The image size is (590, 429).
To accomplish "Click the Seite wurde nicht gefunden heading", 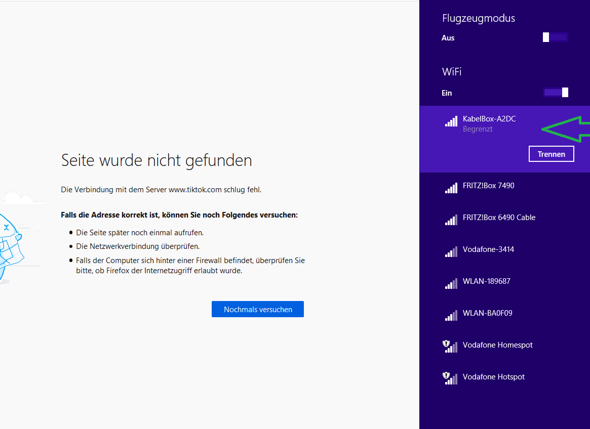I will coord(157,160).
